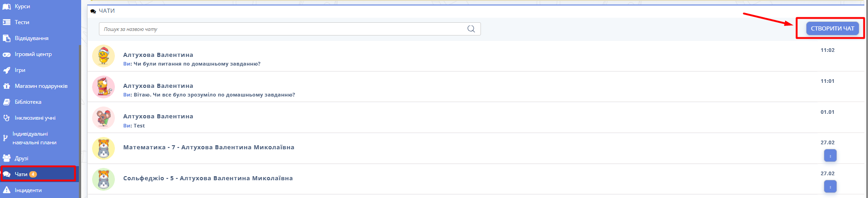868x198 pixels.
Task: Go to Бібліотека in sidebar
Action: 28,102
